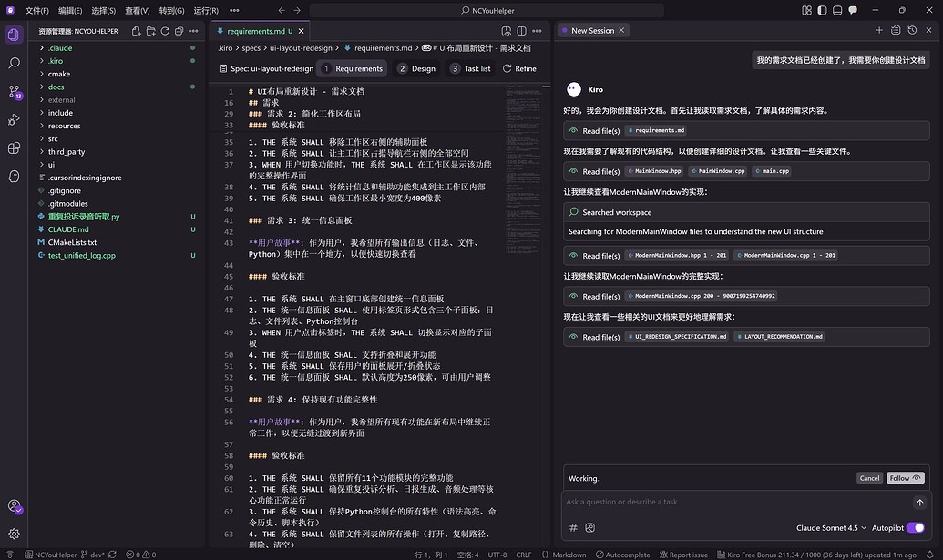The width and height of the screenshot is (943, 560).
Task: Open editor more actions menu
Action: coord(537,31)
